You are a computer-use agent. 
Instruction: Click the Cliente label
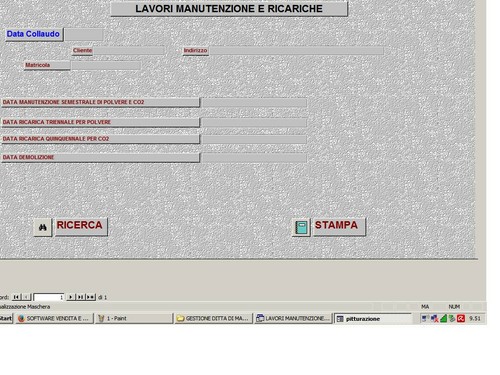(x=82, y=50)
